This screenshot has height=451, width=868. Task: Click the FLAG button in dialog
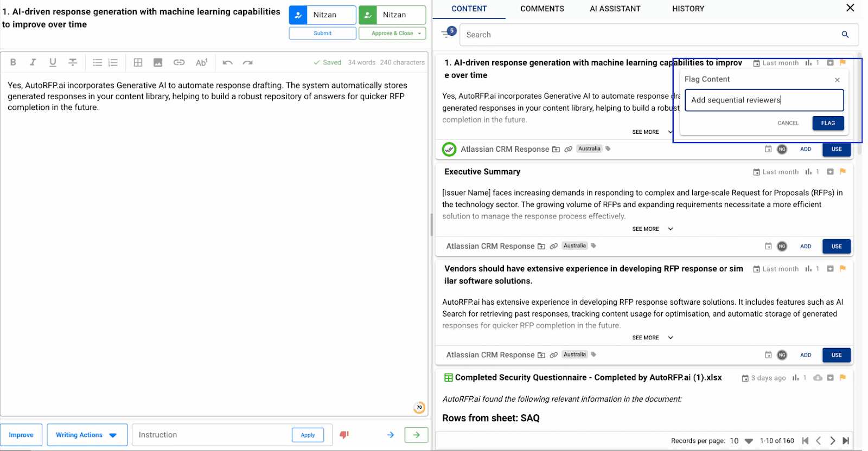tap(828, 123)
